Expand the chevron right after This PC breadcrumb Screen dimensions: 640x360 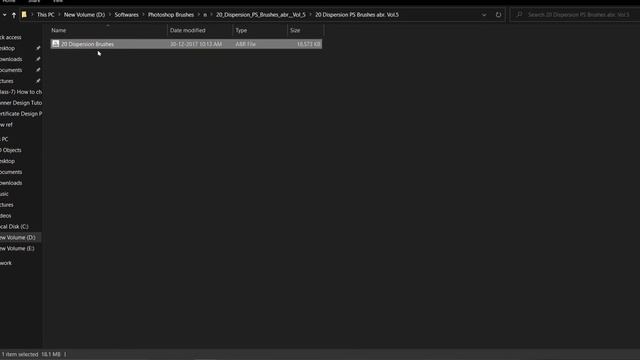(59, 15)
